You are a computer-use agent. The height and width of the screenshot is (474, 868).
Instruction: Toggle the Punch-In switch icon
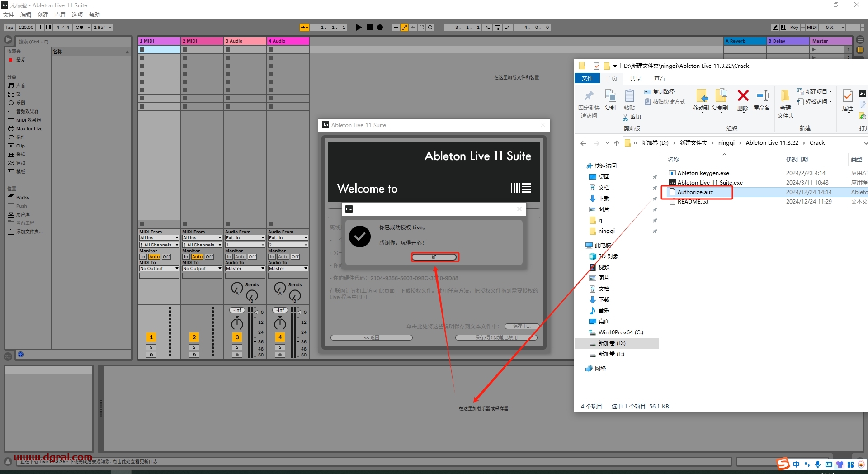click(x=487, y=27)
